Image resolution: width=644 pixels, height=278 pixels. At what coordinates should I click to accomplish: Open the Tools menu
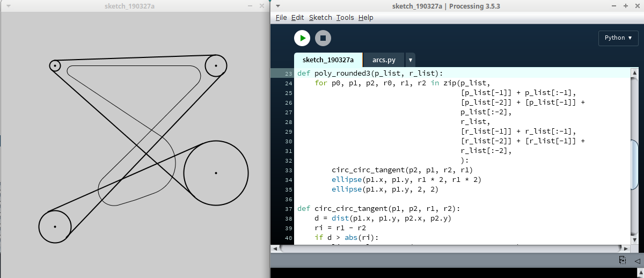(345, 18)
